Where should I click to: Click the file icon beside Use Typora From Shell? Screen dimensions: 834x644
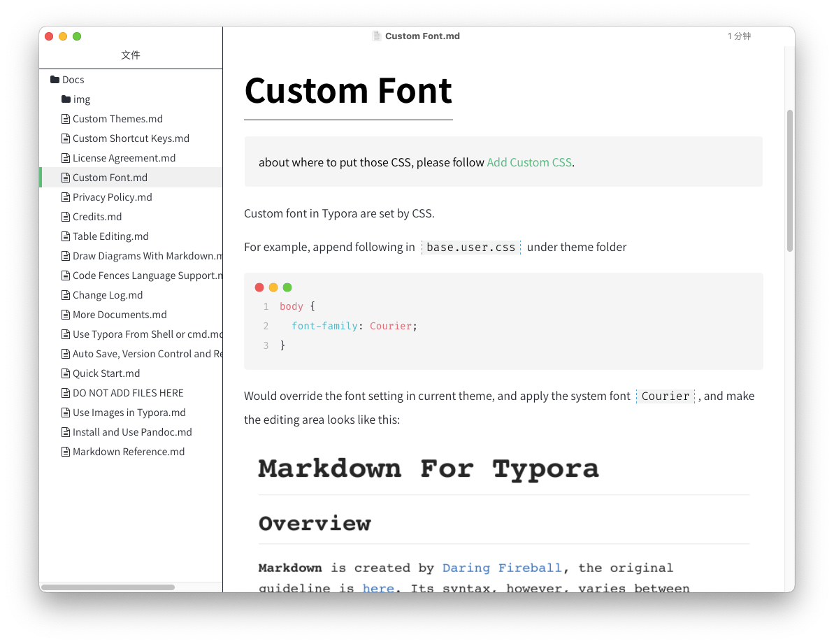(x=66, y=334)
